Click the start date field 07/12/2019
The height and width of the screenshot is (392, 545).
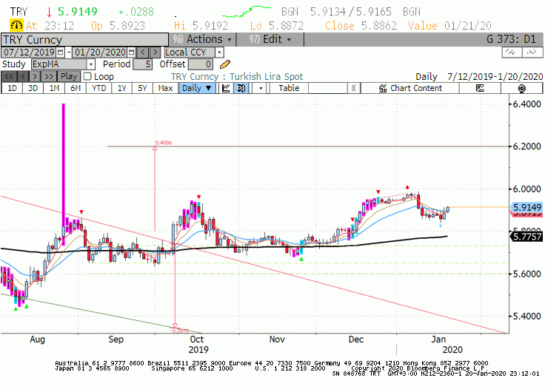point(29,53)
